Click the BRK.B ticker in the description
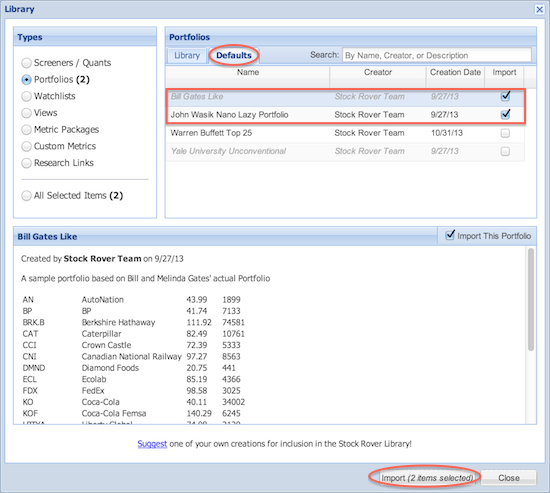This screenshot has height=493, width=550. 34,322
